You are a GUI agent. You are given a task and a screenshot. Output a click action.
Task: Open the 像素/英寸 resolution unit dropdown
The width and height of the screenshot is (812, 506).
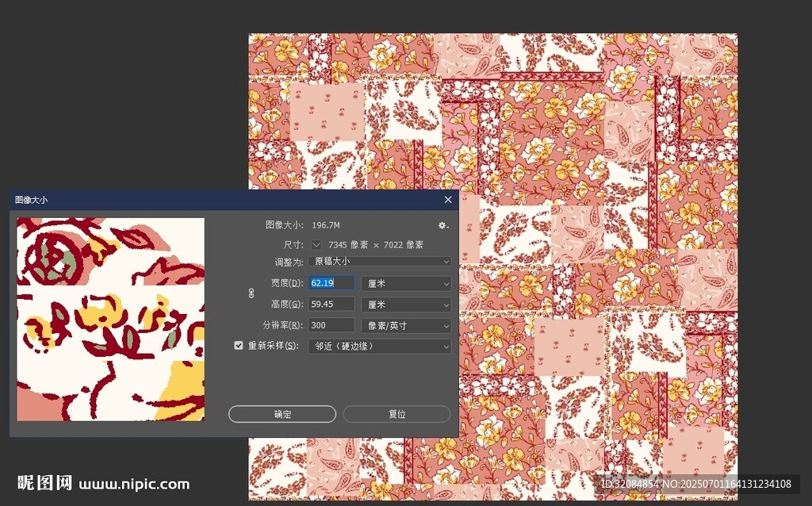405,325
